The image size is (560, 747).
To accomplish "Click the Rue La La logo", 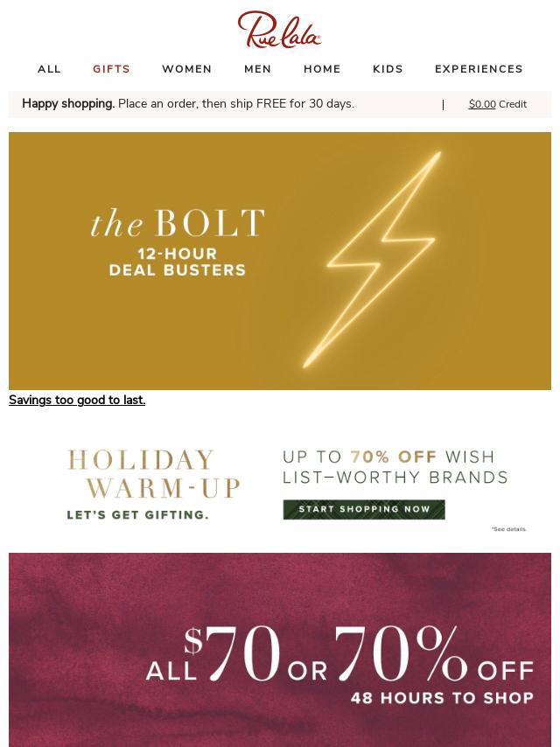I will pyautogui.click(x=279, y=30).
